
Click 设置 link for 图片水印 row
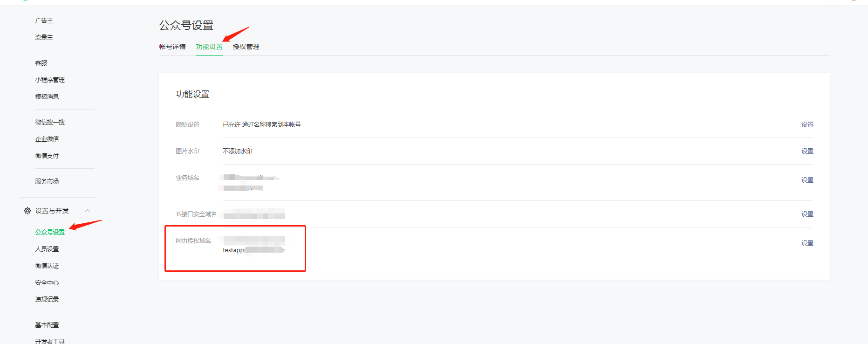tap(807, 151)
